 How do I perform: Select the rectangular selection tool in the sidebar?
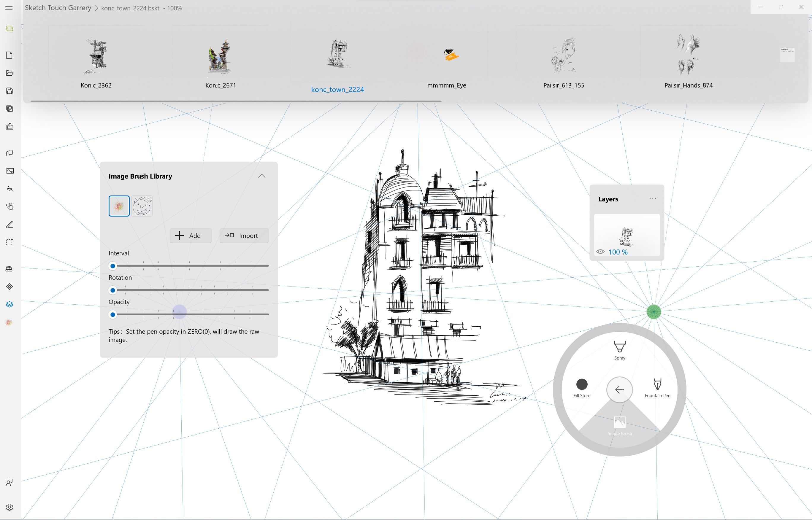click(9, 242)
